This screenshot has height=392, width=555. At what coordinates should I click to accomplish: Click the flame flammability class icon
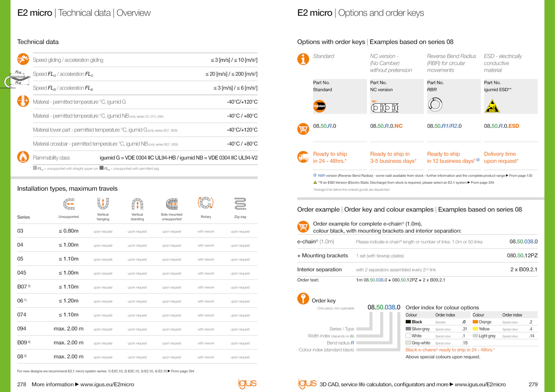(x=23, y=157)
